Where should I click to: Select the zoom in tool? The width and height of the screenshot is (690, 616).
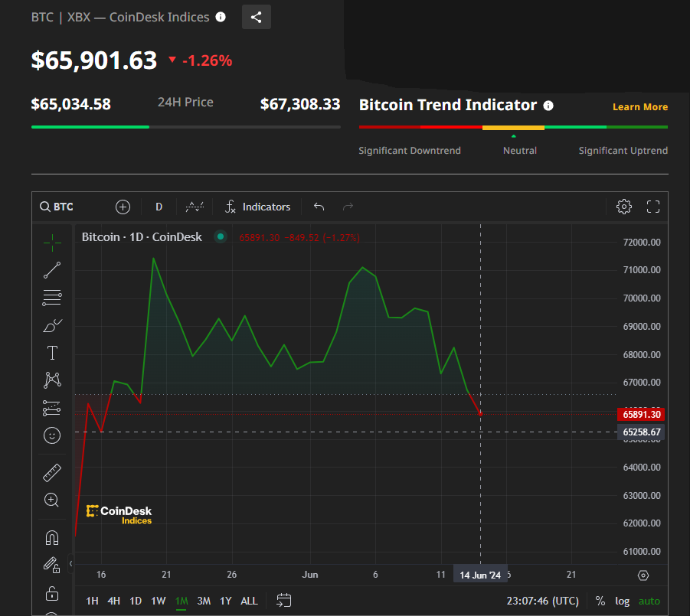click(x=52, y=500)
